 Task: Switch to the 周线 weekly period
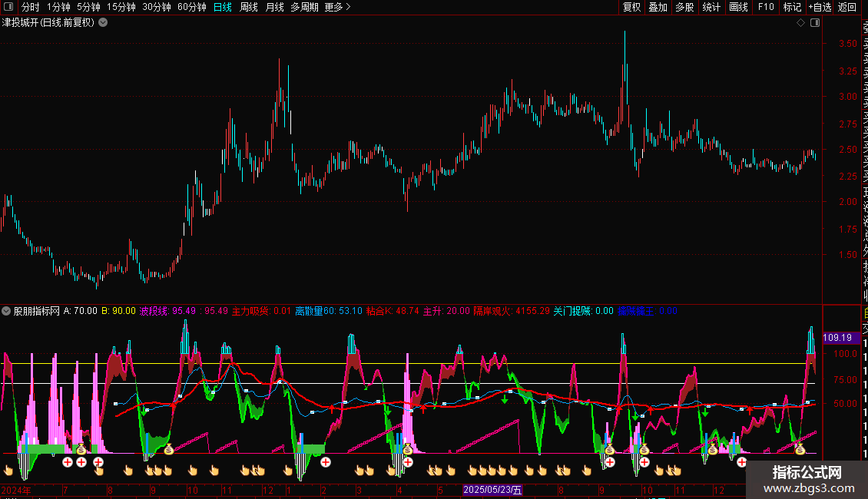tap(249, 7)
